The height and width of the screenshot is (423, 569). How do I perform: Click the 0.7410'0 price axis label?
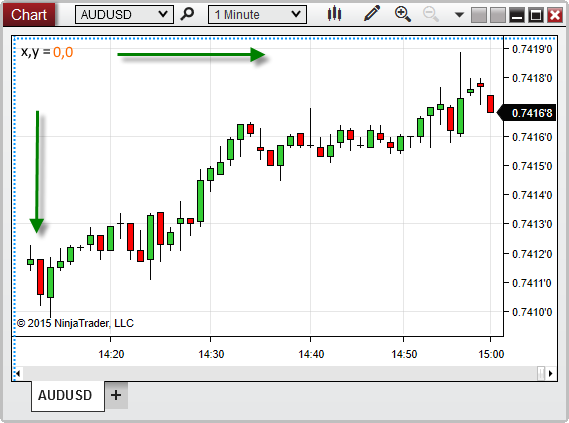tap(532, 312)
